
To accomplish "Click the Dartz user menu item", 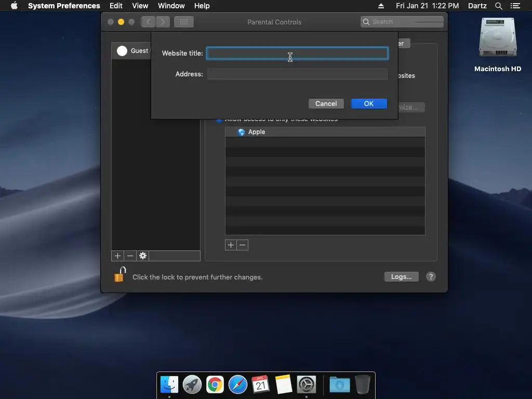I will point(477,6).
